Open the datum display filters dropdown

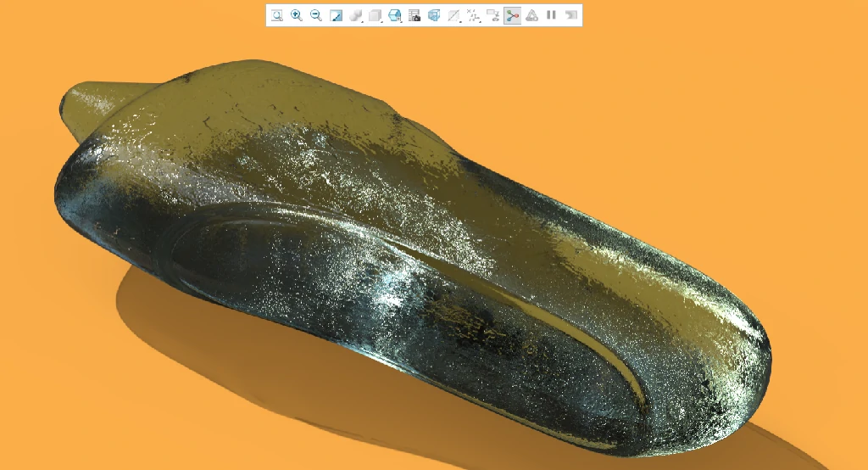tap(454, 15)
